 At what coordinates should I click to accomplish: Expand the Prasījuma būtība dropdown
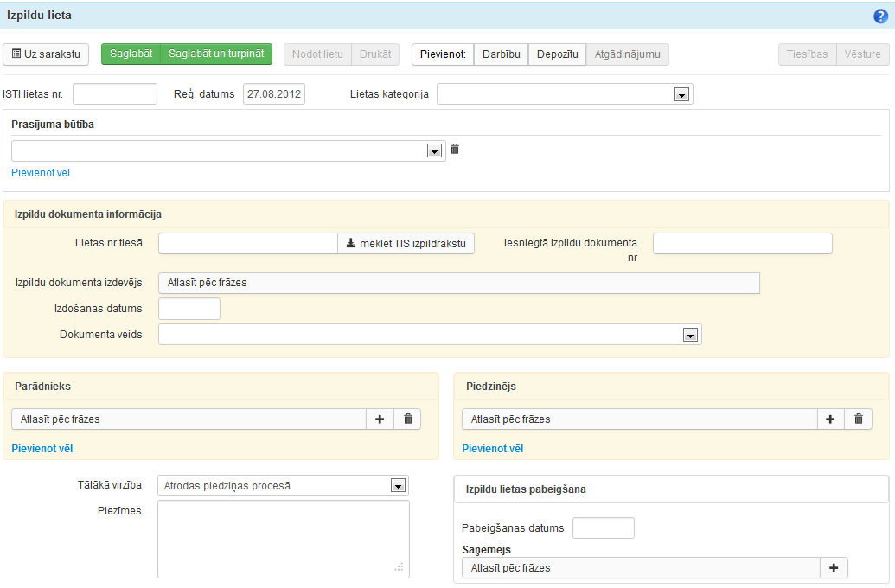434,151
